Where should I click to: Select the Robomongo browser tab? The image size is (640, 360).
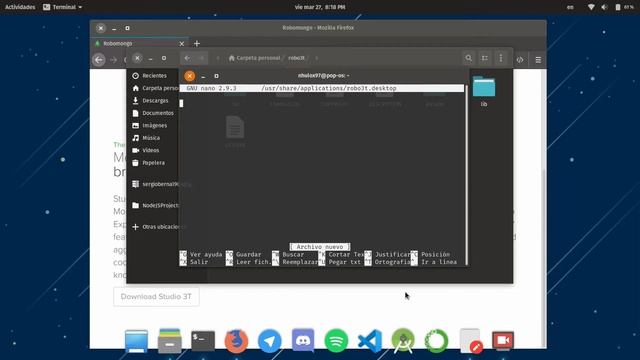tap(139, 43)
